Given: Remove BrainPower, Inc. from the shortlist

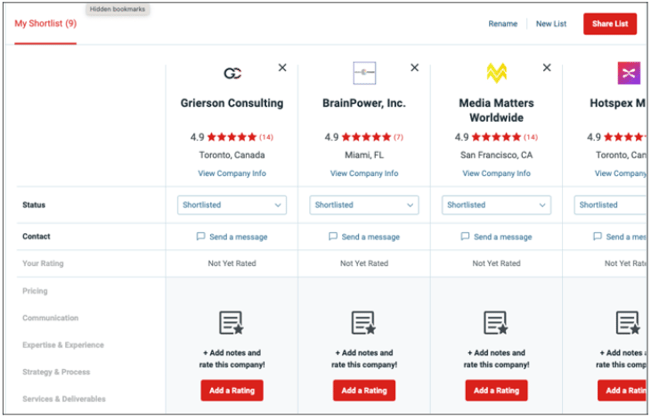Looking at the screenshot, I should pos(415,67).
